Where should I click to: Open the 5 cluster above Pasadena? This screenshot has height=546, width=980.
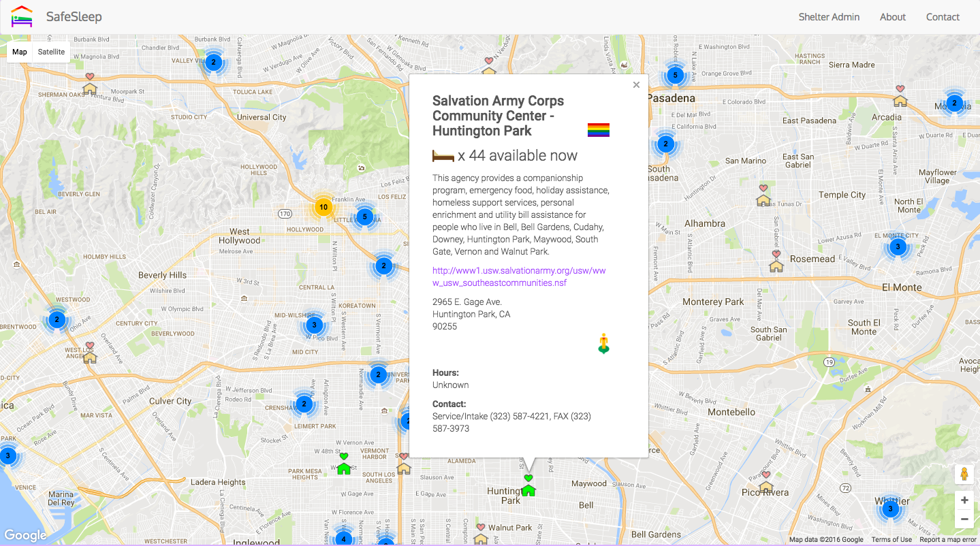click(675, 75)
